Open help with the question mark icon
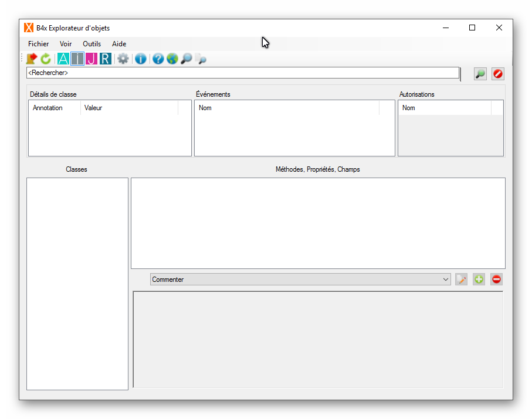Screen dimensions: 532x419 coord(158,59)
